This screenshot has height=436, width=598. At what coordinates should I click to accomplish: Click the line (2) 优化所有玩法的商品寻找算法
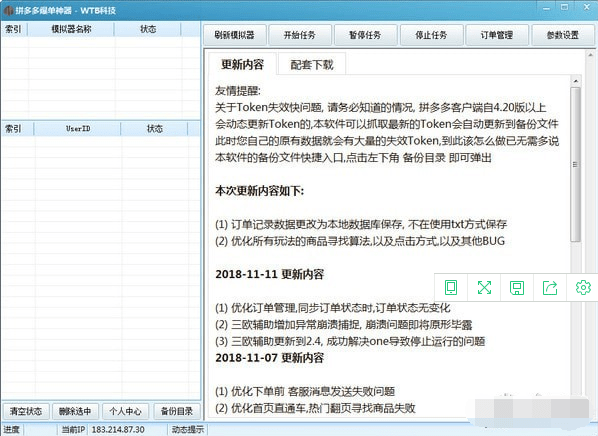[360, 241]
